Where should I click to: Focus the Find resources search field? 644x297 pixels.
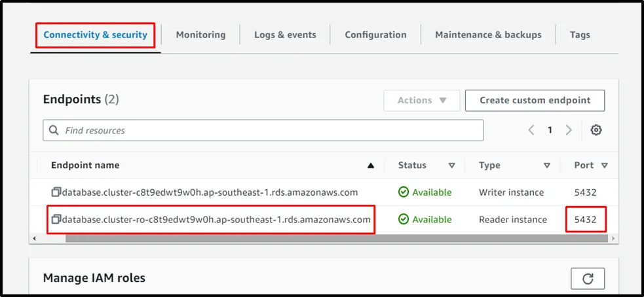[x=269, y=130]
